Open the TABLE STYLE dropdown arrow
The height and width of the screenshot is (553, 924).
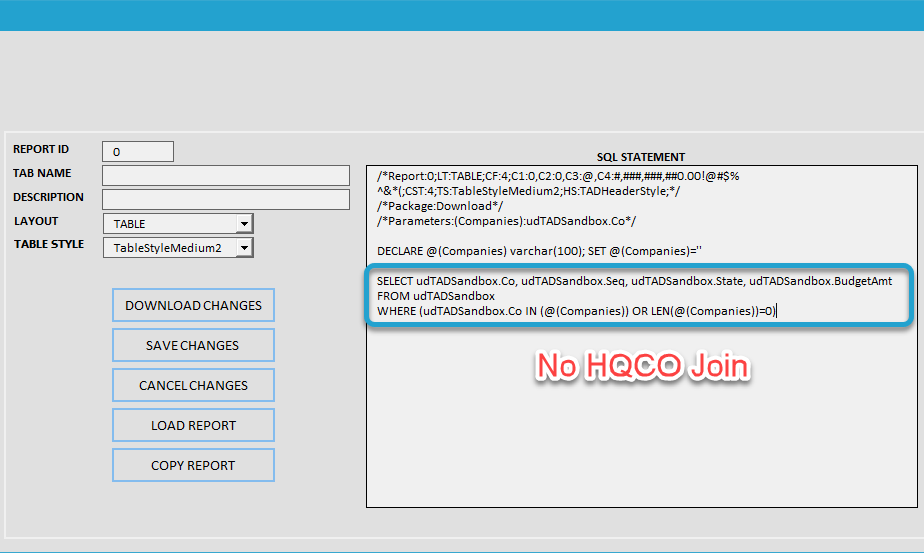click(244, 248)
